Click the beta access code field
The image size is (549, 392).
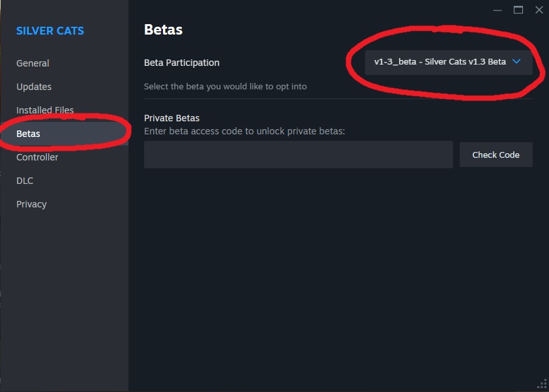click(298, 155)
